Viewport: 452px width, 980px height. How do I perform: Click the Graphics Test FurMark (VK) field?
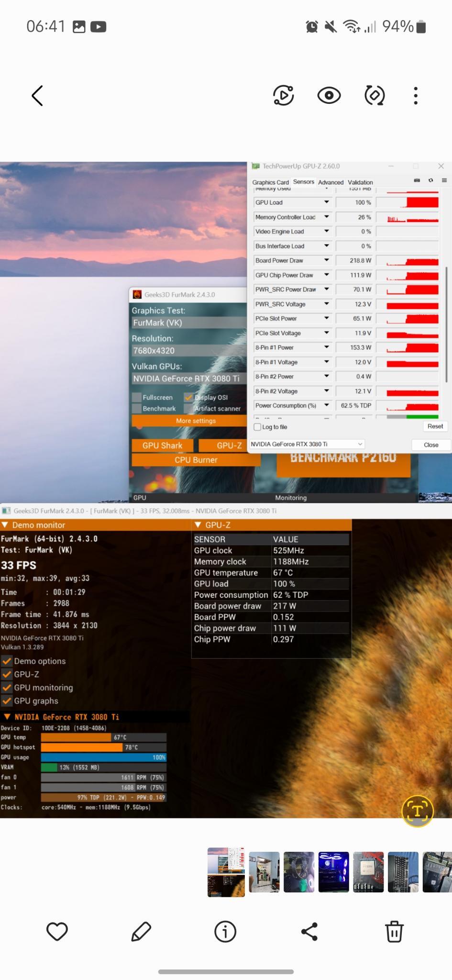[189, 323]
